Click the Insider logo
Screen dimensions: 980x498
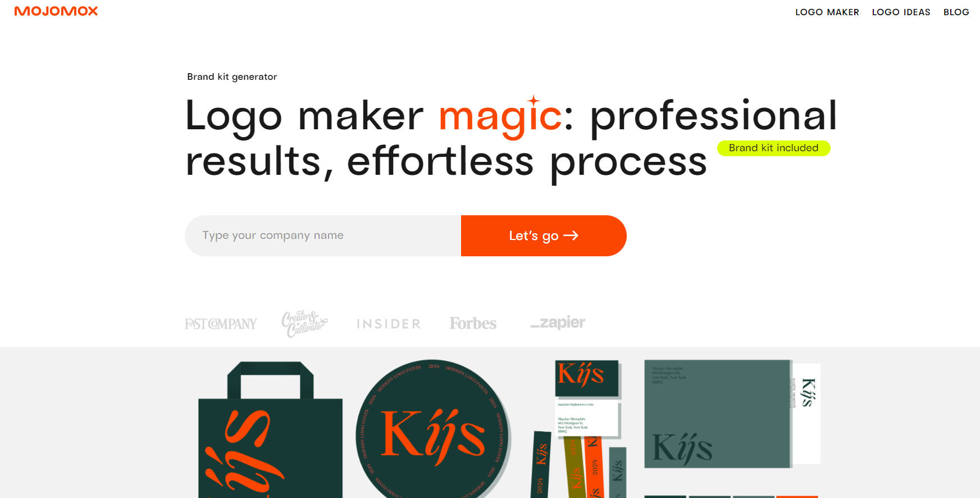click(x=389, y=324)
